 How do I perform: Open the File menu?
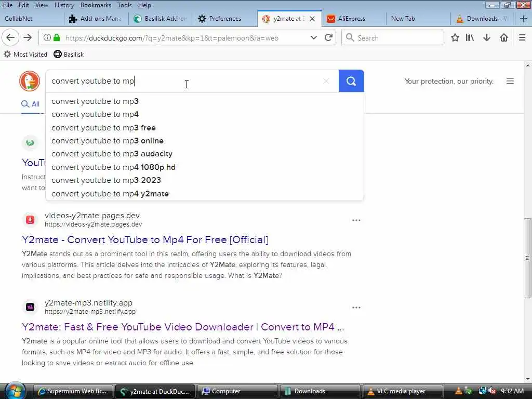coord(7,5)
